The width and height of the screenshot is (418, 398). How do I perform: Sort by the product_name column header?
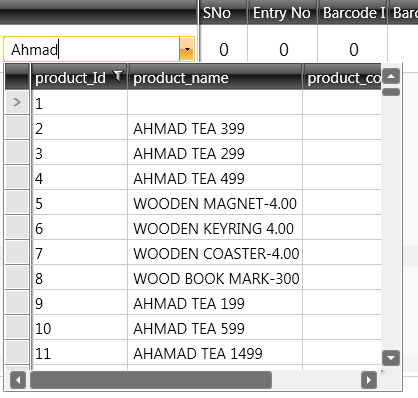pyautogui.click(x=215, y=77)
